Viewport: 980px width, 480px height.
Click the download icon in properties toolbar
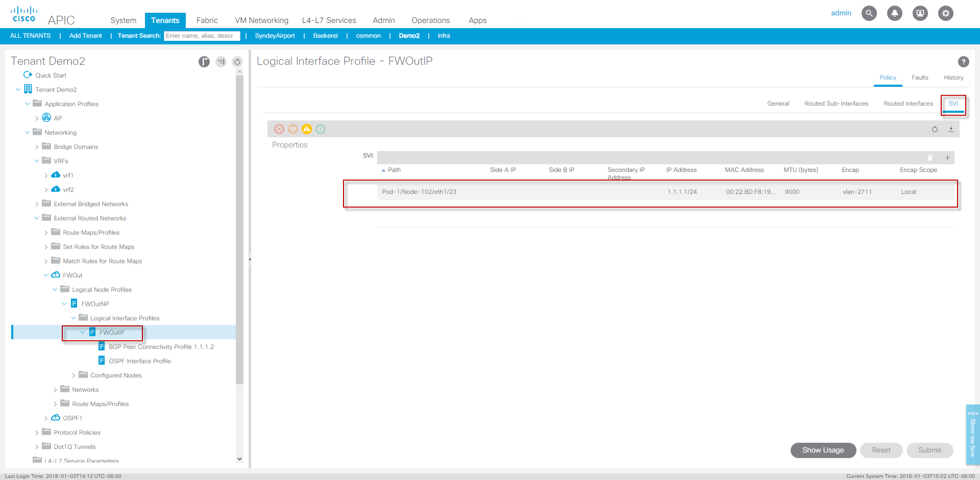[x=951, y=129]
